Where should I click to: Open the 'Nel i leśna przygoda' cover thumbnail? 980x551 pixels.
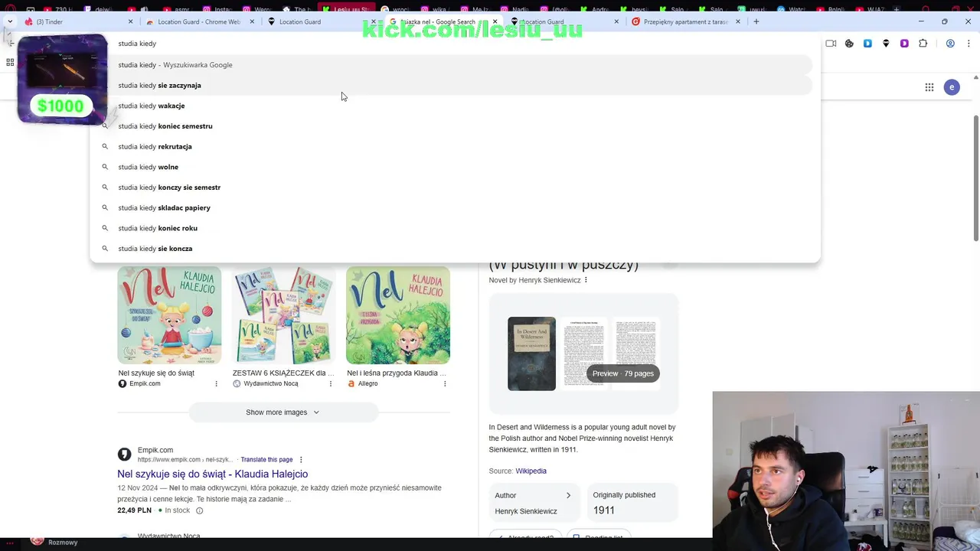pyautogui.click(x=398, y=315)
